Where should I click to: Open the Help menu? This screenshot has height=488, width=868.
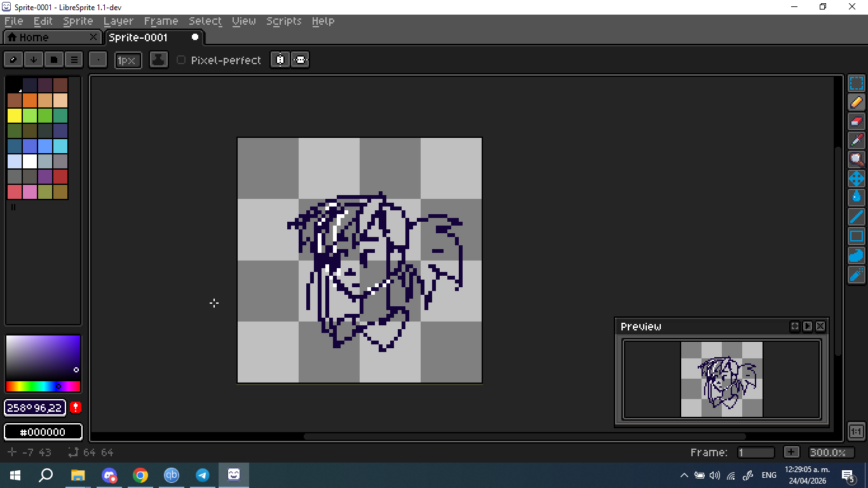click(323, 21)
